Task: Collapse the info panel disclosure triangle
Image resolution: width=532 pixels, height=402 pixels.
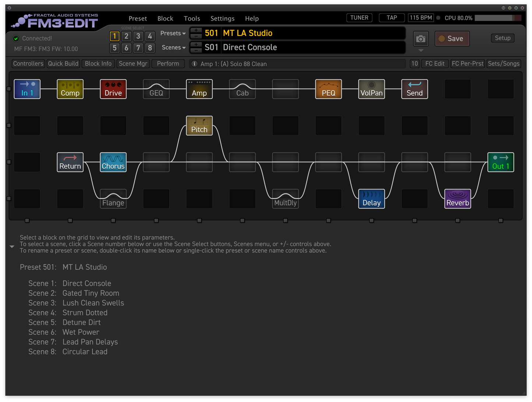Action: [x=12, y=247]
